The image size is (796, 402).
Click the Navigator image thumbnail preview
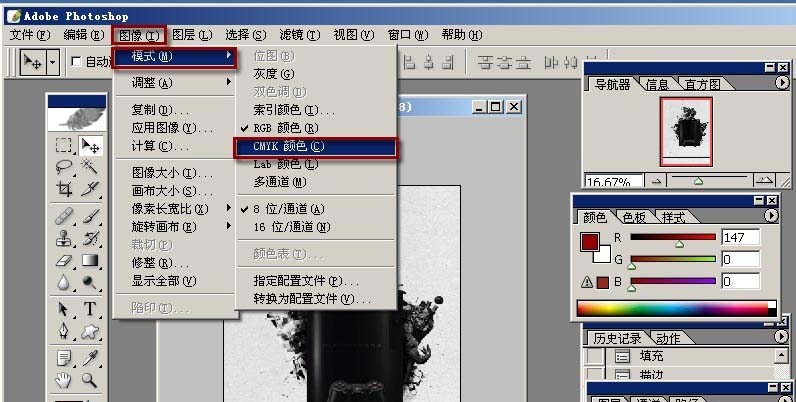pyautogui.click(x=686, y=132)
